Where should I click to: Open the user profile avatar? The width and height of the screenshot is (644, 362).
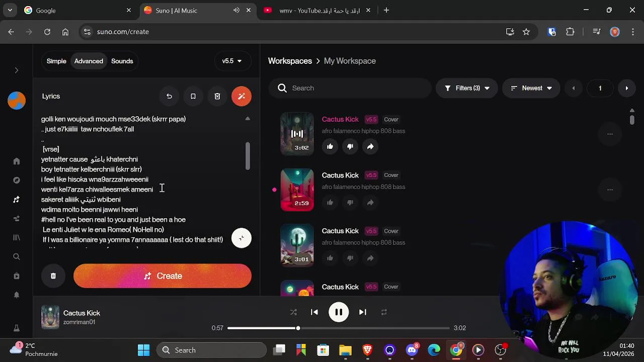coord(17,101)
